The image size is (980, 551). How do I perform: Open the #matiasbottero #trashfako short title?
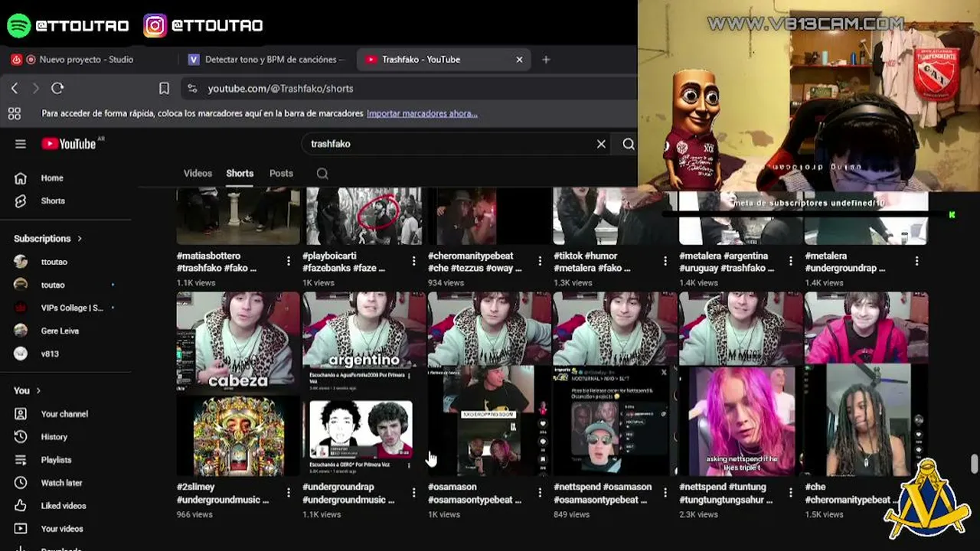(x=217, y=262)
